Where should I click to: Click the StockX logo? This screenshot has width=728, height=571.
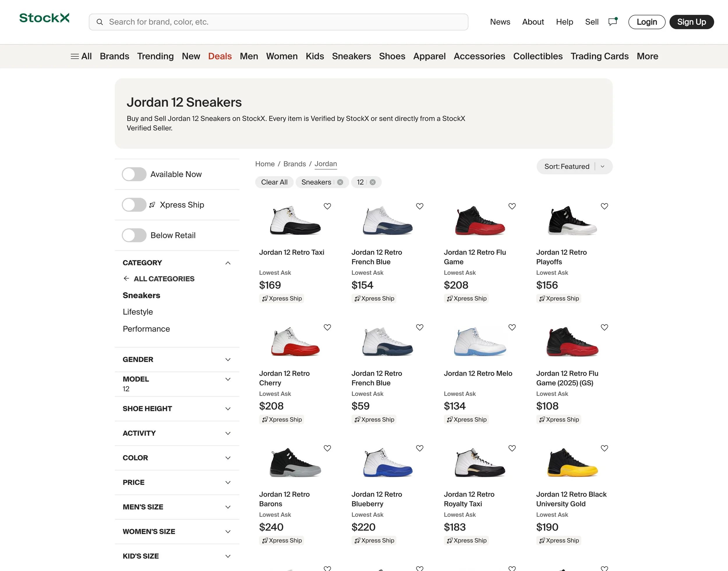pos(45,18)
